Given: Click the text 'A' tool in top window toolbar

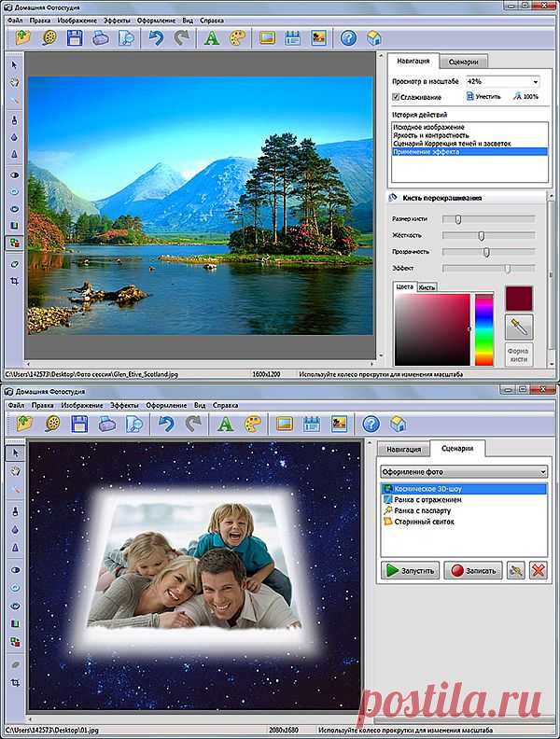Looking at the screenshot, I should pos(211,37).
